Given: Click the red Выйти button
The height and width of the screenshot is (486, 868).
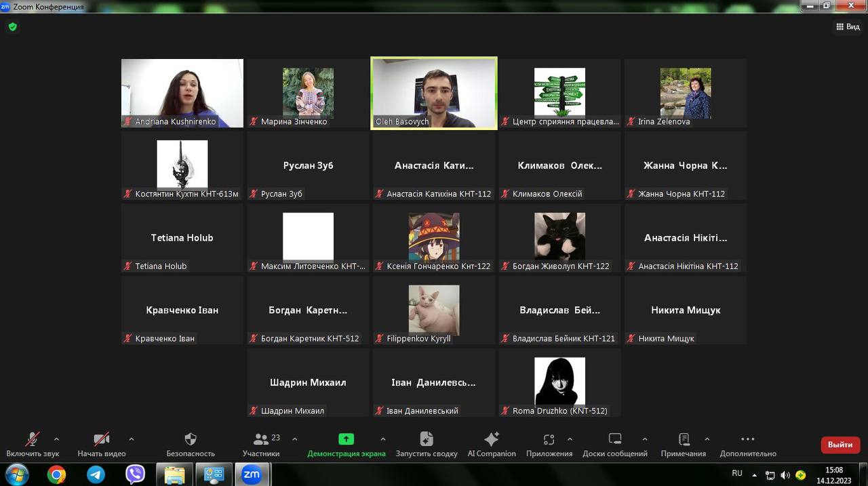Looking at the screenshot, I should coord(840,445).
